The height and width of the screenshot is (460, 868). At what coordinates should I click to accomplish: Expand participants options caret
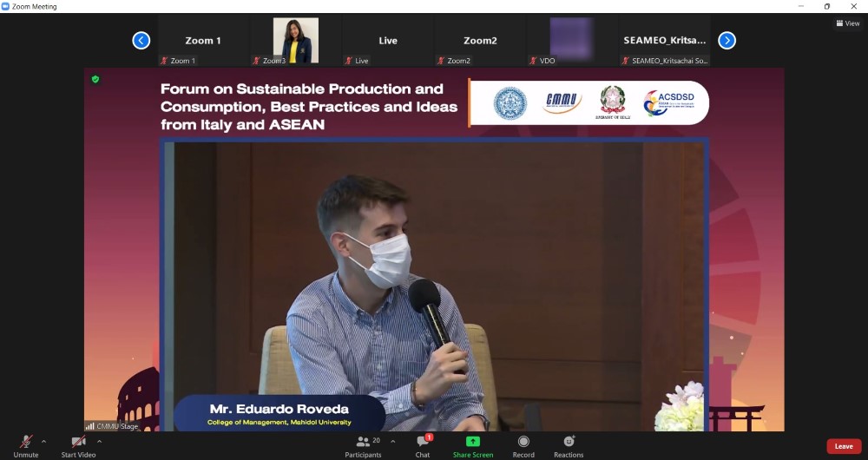point(392,441)
